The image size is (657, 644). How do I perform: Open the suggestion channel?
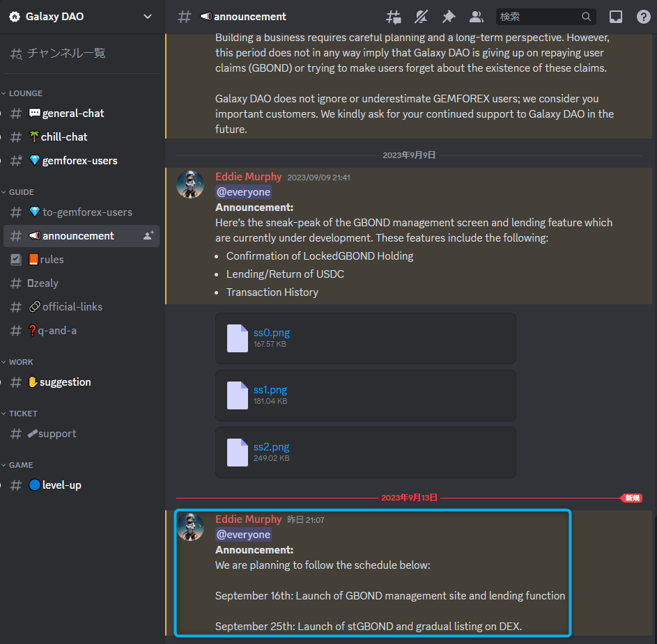click(x=82, y=382)
